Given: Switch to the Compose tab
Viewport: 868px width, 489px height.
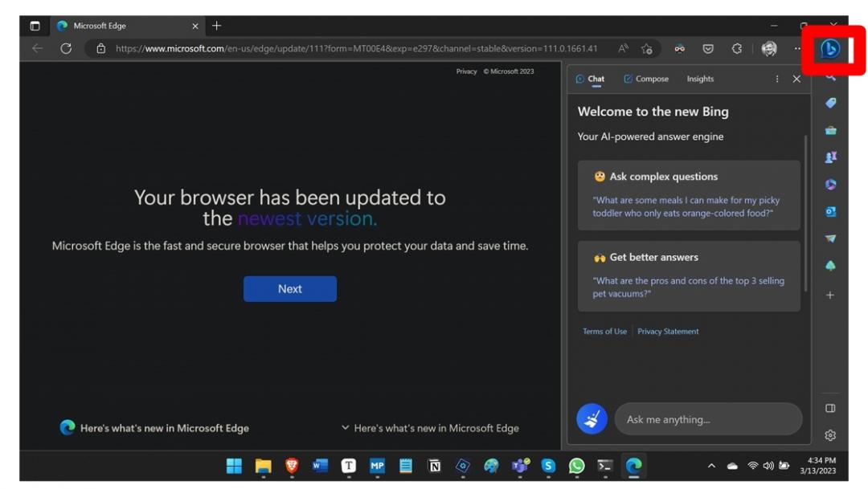Looking at the screenshot, I should [x=646, y=79].
